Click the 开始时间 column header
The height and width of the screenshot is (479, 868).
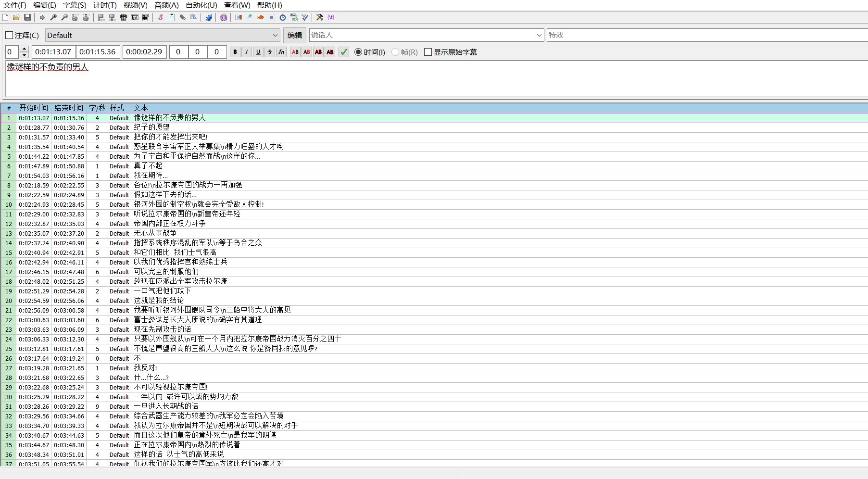tap(34, 108)
